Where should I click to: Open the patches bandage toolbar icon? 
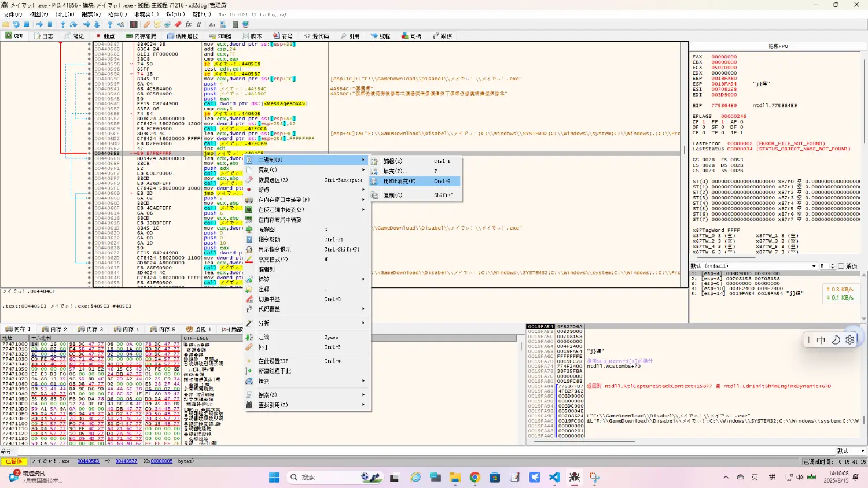(147, 25)
